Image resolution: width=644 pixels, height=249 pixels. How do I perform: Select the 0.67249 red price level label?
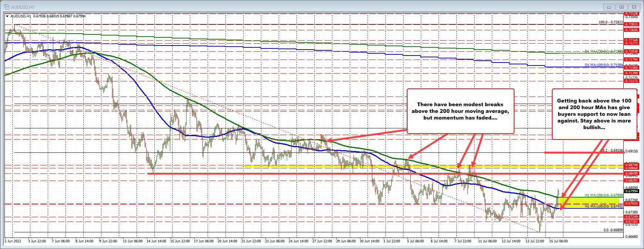click(631, 216)
